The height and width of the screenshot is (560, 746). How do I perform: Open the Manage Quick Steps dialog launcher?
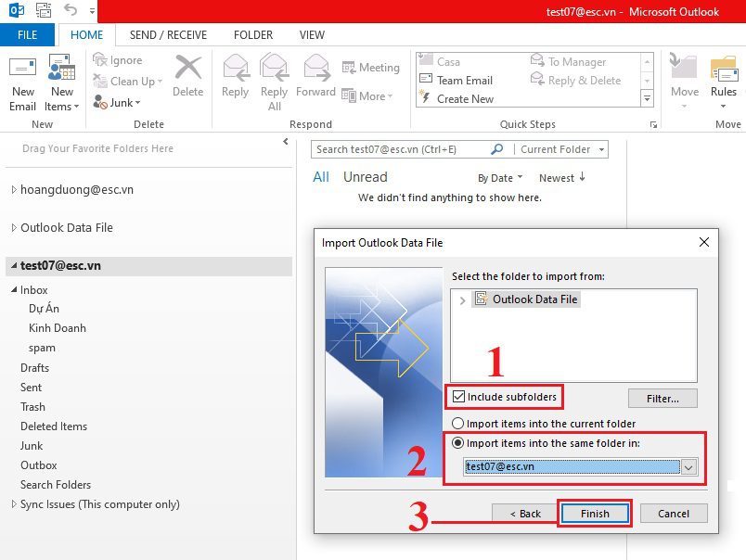(x=654, y=125)
